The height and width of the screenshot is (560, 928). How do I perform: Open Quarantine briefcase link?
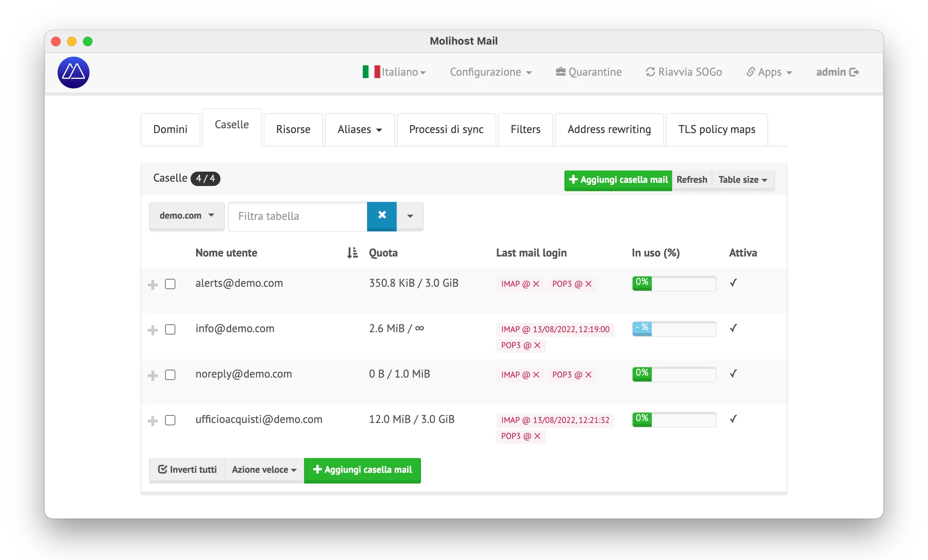[x=589, y=72]
